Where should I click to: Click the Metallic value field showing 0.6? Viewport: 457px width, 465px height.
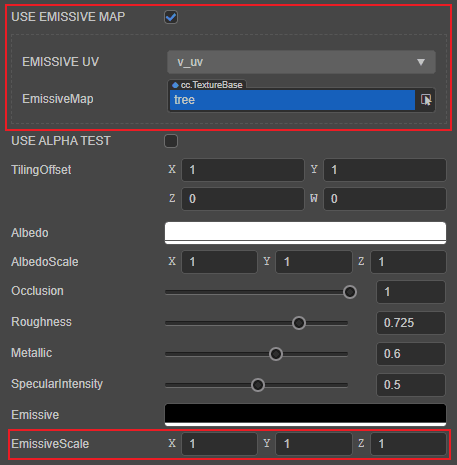(x=411, y=354)
